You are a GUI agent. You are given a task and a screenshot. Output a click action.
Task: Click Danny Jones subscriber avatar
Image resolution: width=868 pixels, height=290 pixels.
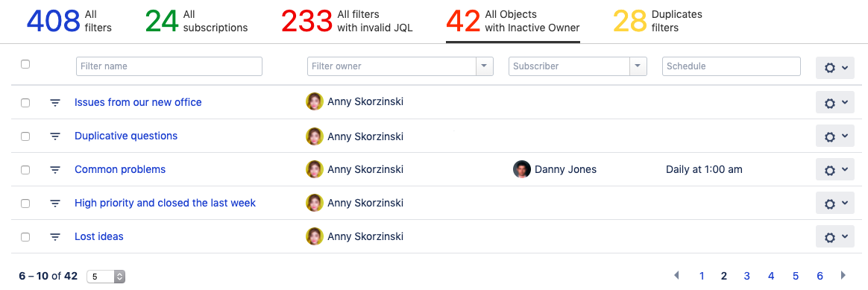pos(521,169)
